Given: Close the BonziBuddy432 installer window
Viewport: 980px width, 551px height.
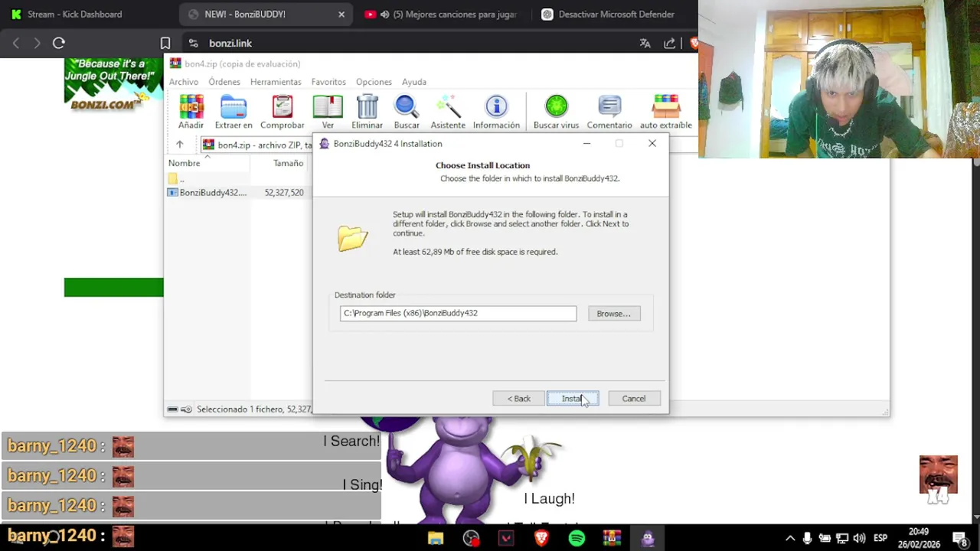Looking at the screenshot, I should (x=652, y=144).
